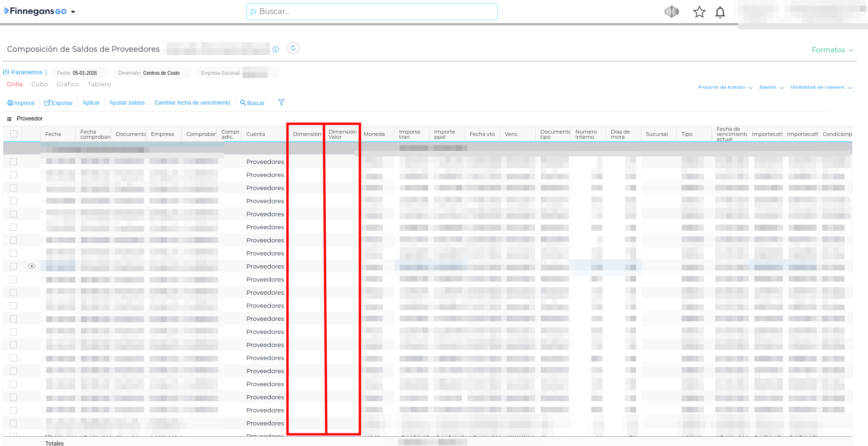Click Ajustar saldos button
868x446 pixels.
click(x=127, y=103)
